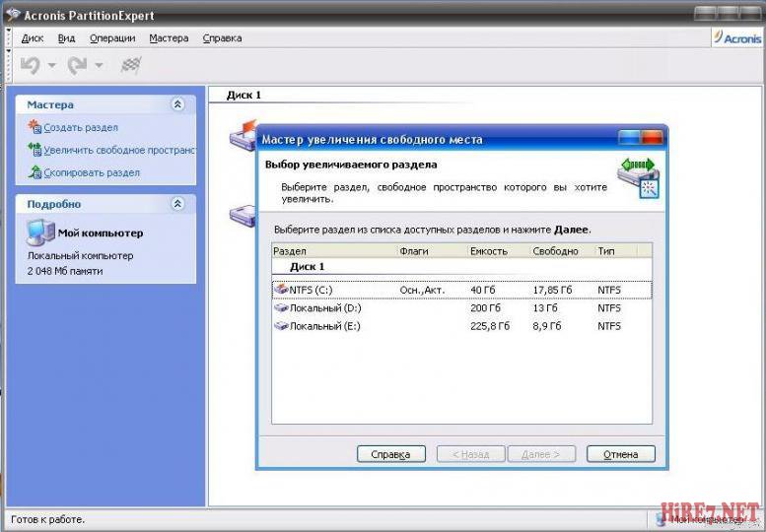Click the checkered flag Commit icon
The height and width of the screenshot is (532, 766).
pos(130,65)
